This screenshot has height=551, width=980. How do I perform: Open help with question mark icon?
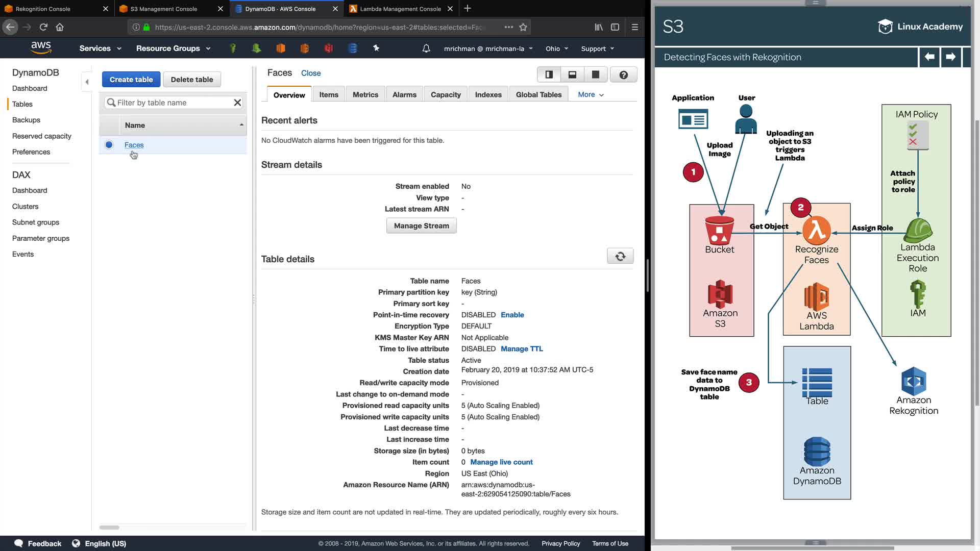(623, 75)
